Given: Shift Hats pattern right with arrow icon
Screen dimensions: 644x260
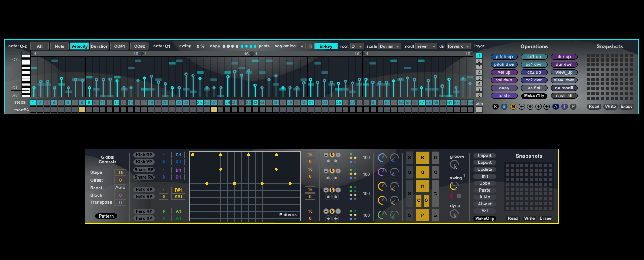Looking at the screenshot, I should [x=335, y=197].
